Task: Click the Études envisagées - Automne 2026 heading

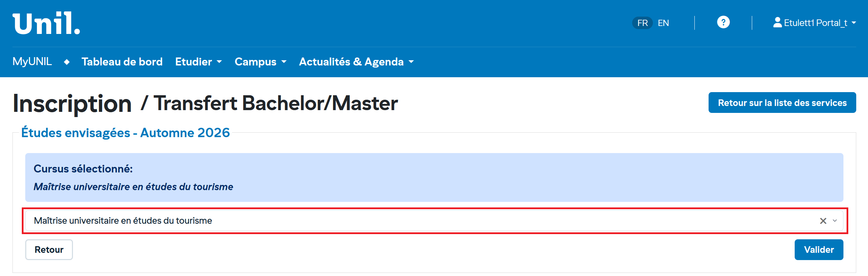Action: pyautogui.click(x=126, y=133)
